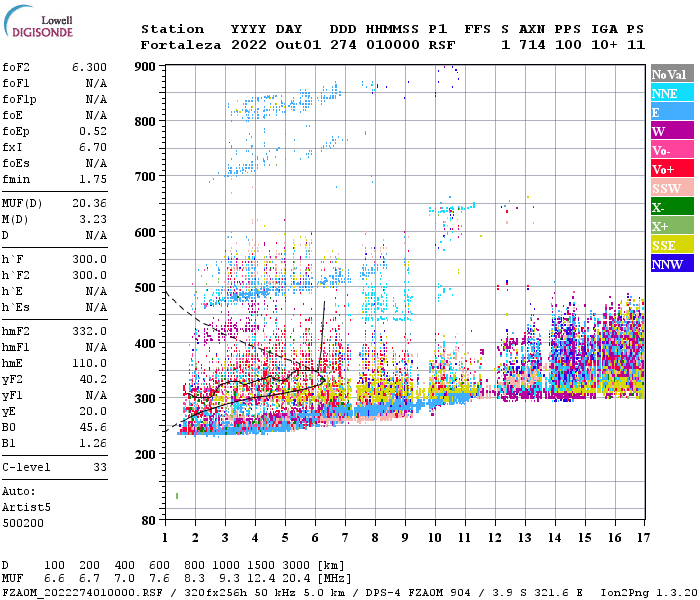The width and height of the screenshot is (700, 600).
Task: Select the NNE cyan legend swatch
Action: point(672,92)
